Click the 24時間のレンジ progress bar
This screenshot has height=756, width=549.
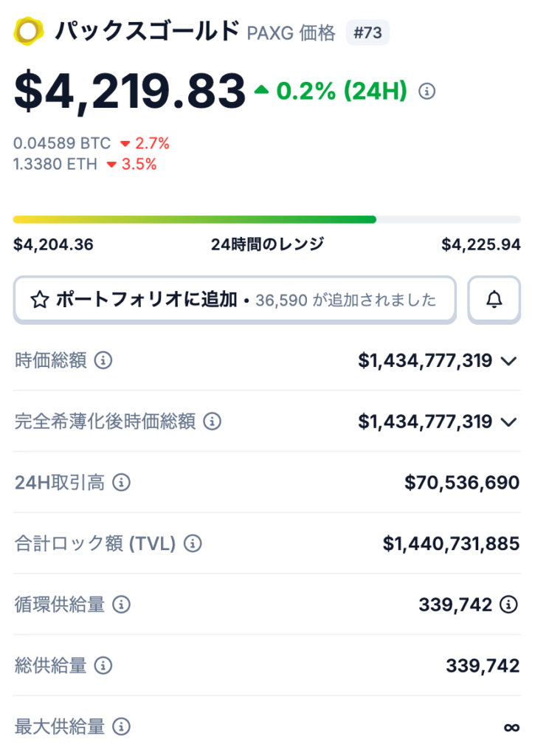pyautogui.click(x=266, y=219)
